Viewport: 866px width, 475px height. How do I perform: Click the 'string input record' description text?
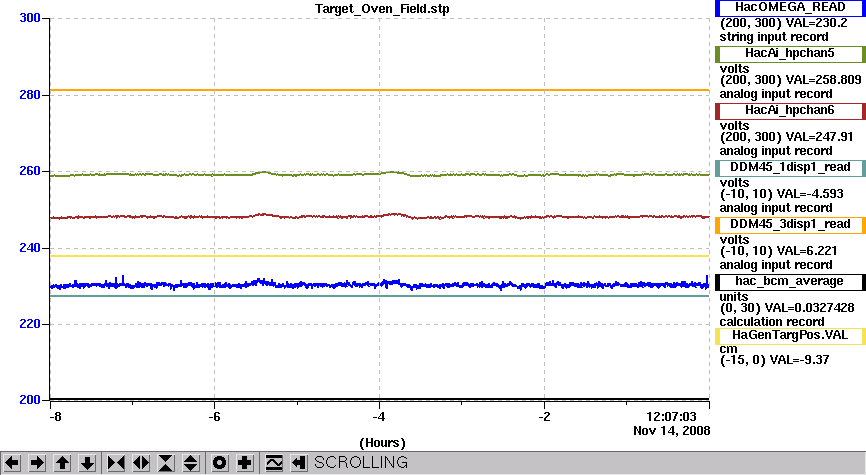pos(774,37)
